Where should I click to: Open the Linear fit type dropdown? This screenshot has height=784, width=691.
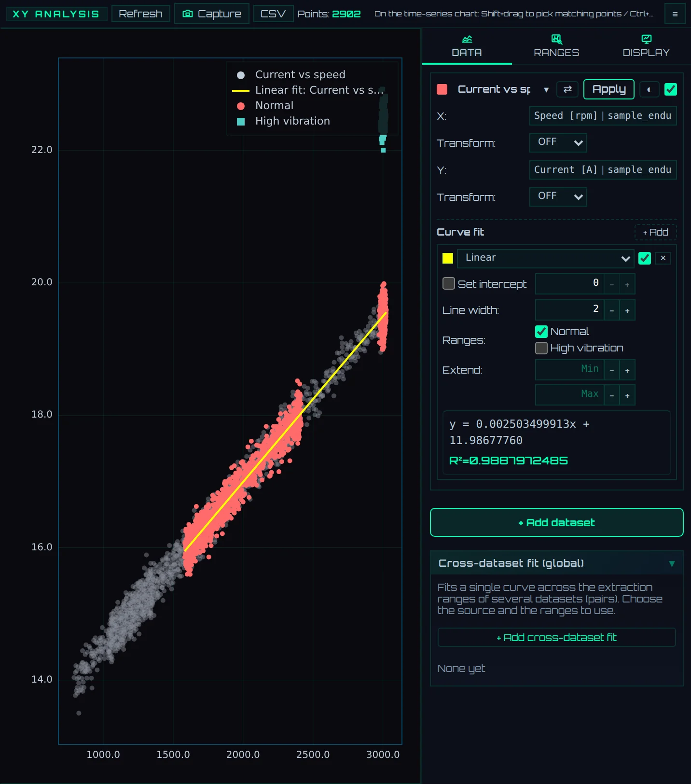pos(546,258)
